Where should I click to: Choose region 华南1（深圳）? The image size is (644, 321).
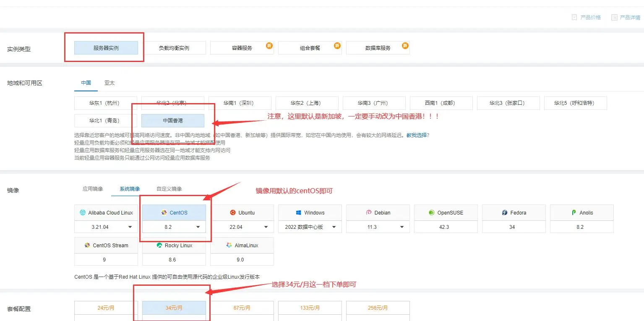(x=240, y=103)
